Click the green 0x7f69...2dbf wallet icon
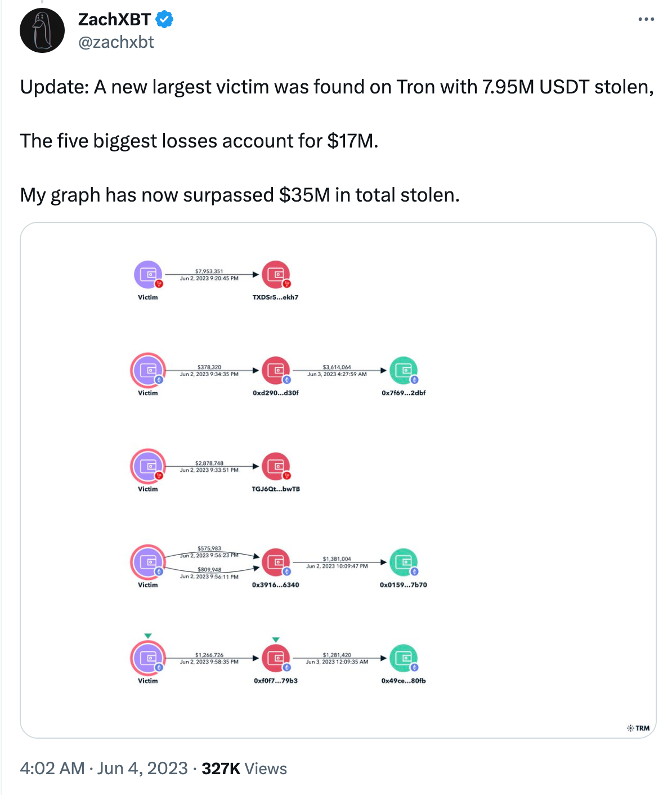Screen dimensions: 672x795 click(x=404, y=370)
